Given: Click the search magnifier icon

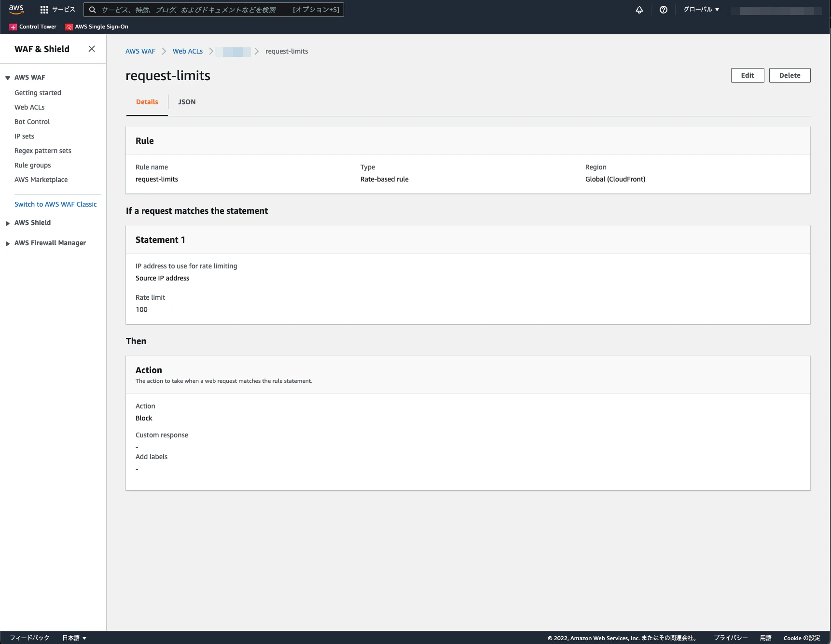Looking at the screenshot, I should pyautogui.click(x=93, y=10).
